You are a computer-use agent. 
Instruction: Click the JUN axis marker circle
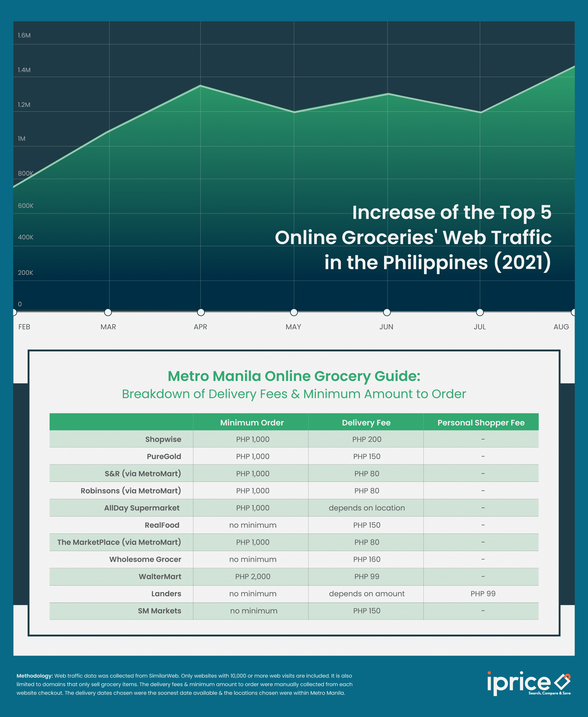pyautogui.click(x=387, y=312)
